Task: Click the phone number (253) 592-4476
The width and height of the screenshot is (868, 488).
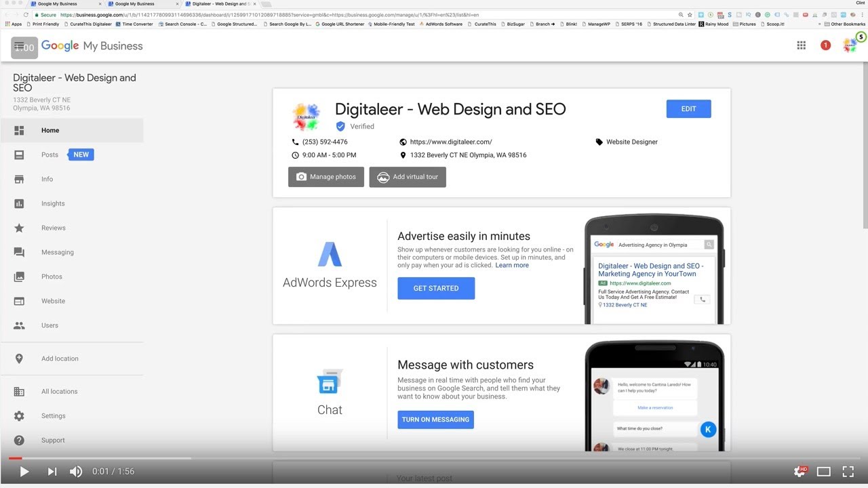Action: pos(325,142)
